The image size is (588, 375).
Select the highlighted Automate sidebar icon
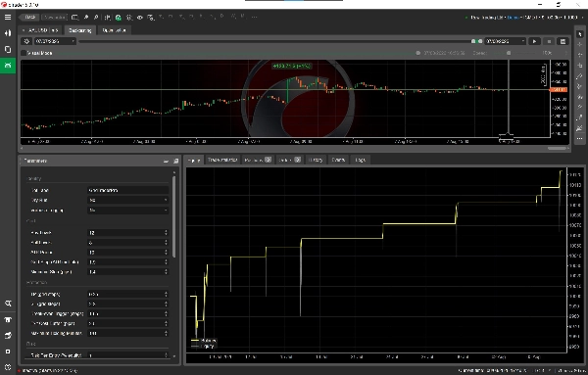(x=8, y=66)
